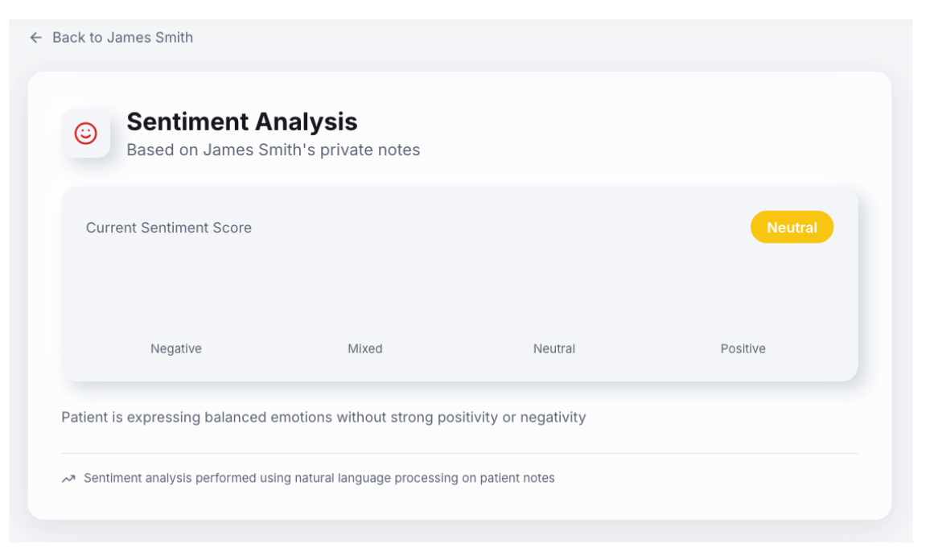Click the Current Sentiment Score label
This screenshot has width=930, height=560.
pos(169,228)
